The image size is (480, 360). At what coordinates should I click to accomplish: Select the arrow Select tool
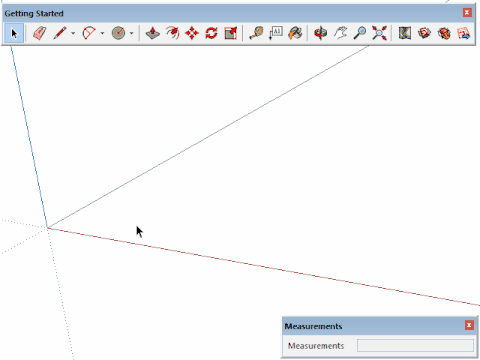14,33
